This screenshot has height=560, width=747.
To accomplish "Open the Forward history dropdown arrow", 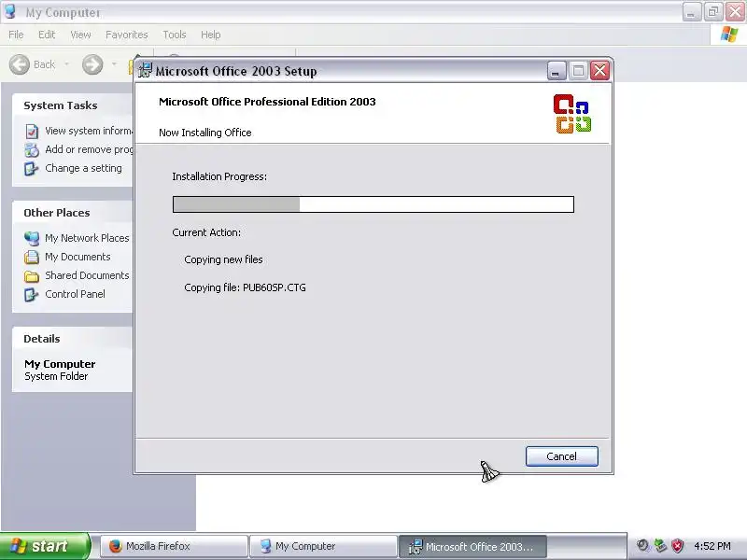I will pyautogui.click(x=114, y=64).
